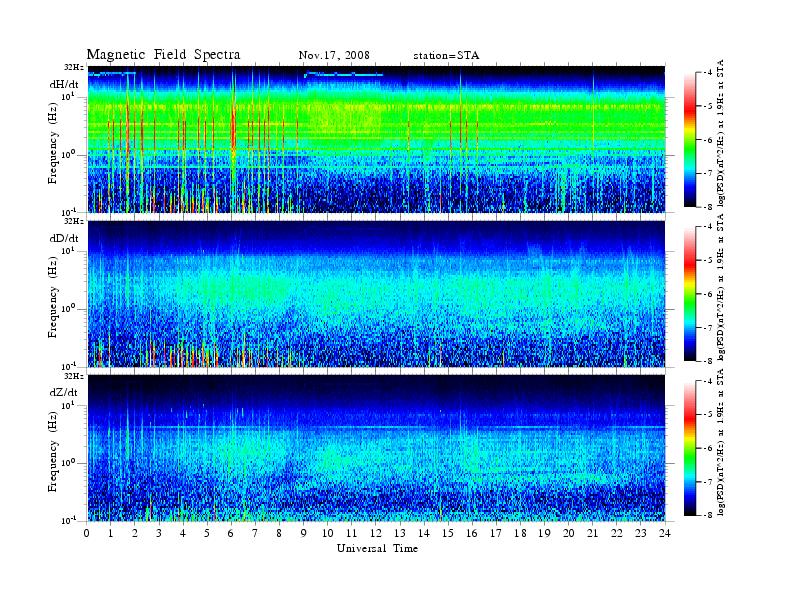Screen dimensions: 792x612
Task: Click hour "1" on the time axis
Action: tap(111, 533)
